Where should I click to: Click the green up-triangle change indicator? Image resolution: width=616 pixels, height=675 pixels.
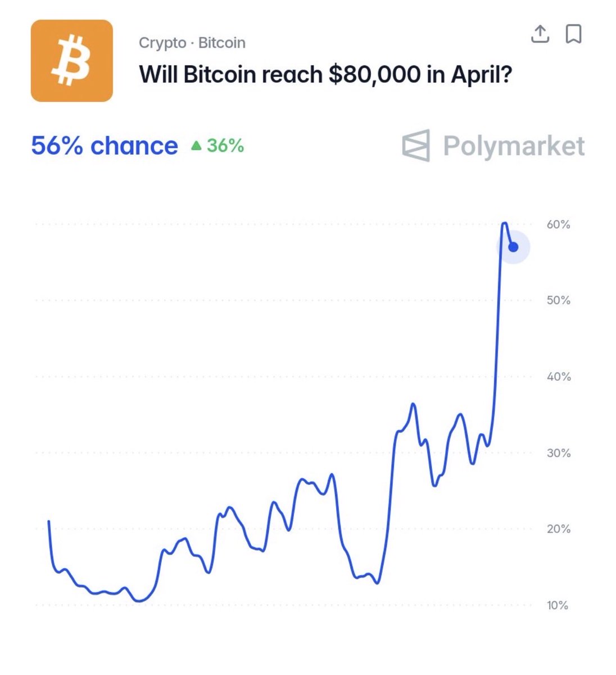pyautogui.click(x=196, y=146)
